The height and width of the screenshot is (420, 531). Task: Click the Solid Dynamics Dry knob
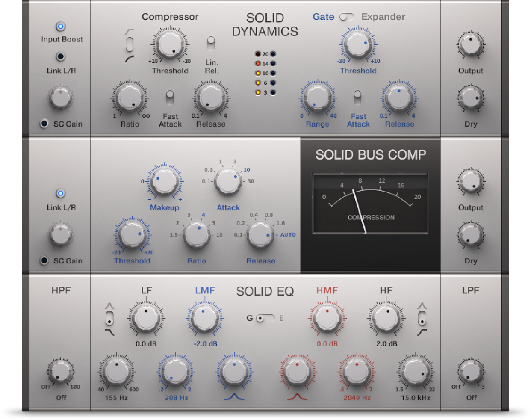(x=471, y=98)
